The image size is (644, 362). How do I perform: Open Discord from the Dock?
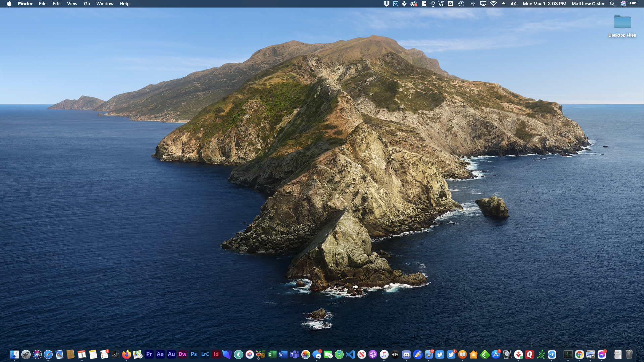point(406,354)
